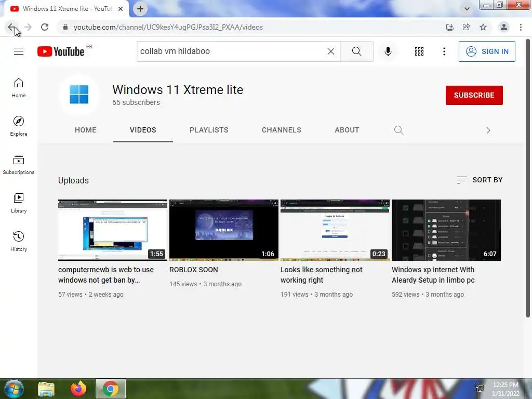Reload the page with refresh icon
532x399 pixels.
pyautogui.click(x=45, y=27)
